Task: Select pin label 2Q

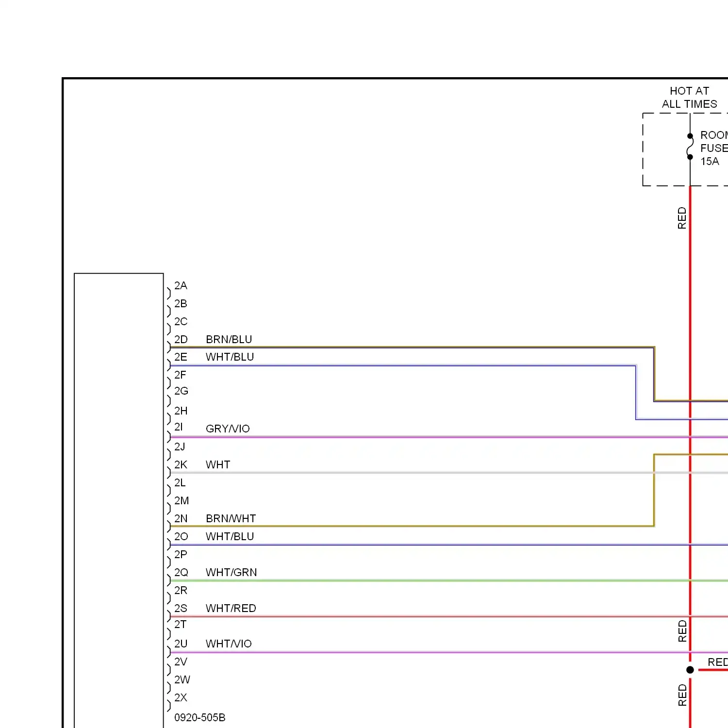Action: pos(181,572)
